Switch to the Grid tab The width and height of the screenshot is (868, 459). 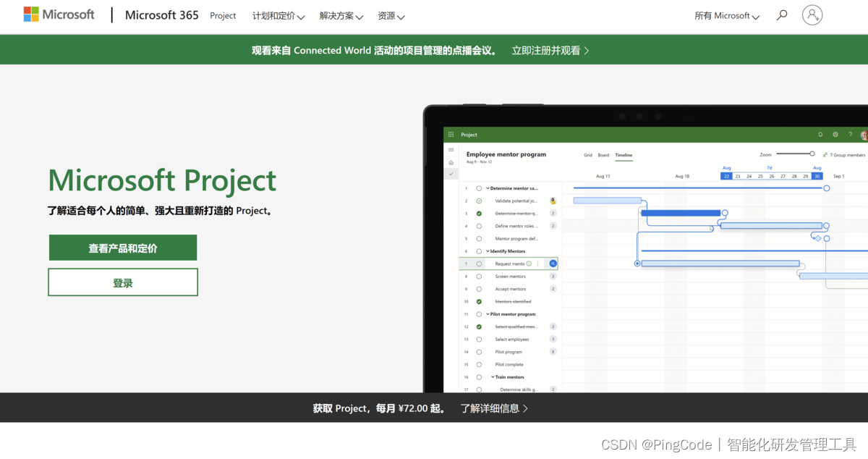click(588, 155)
